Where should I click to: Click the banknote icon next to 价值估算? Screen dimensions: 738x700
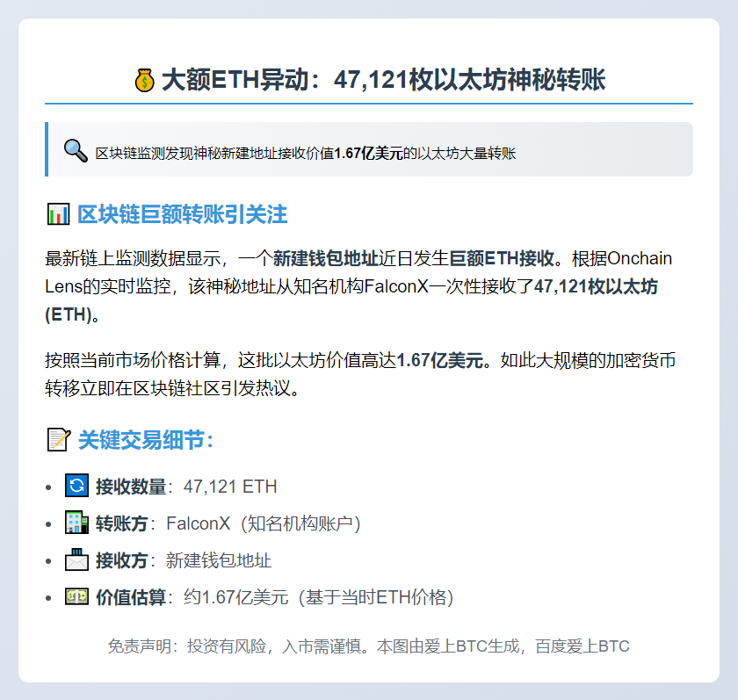(x=76, y=596)
